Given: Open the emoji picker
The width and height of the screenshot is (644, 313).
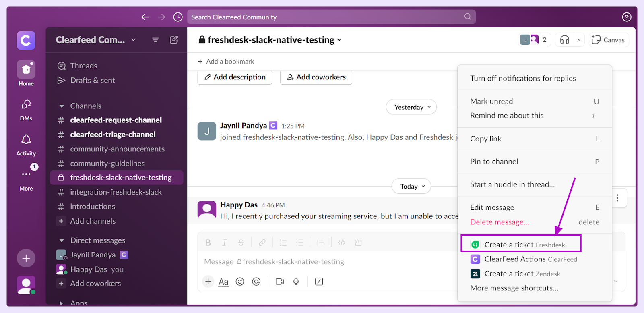Looking at the screenshot, I should coord(240,282).
